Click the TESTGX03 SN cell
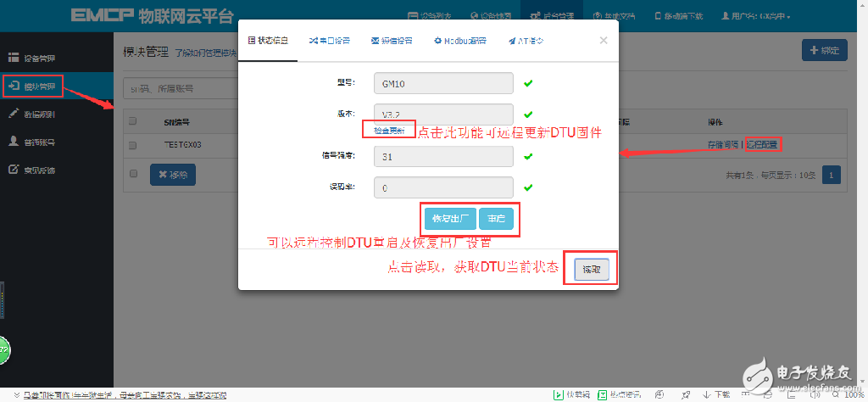 (184, 145)
